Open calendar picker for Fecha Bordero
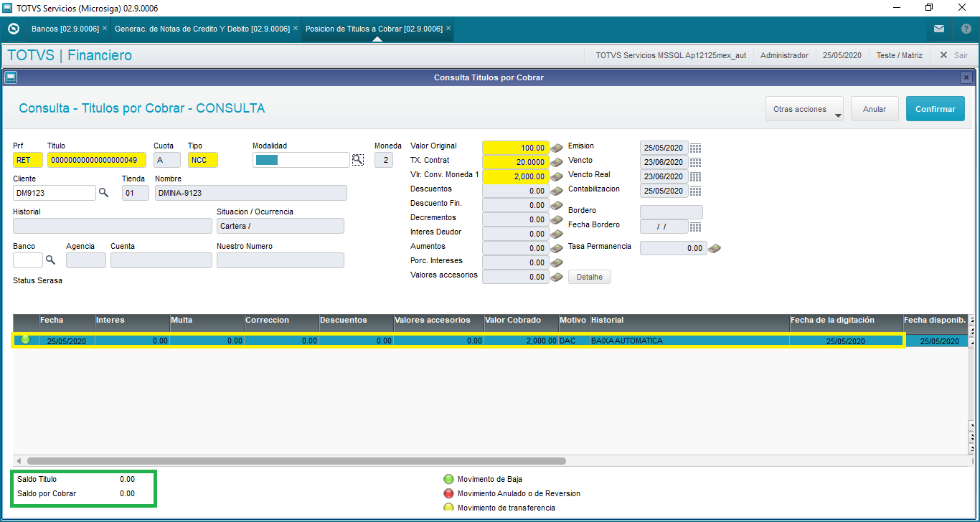 tap(695, 227)
